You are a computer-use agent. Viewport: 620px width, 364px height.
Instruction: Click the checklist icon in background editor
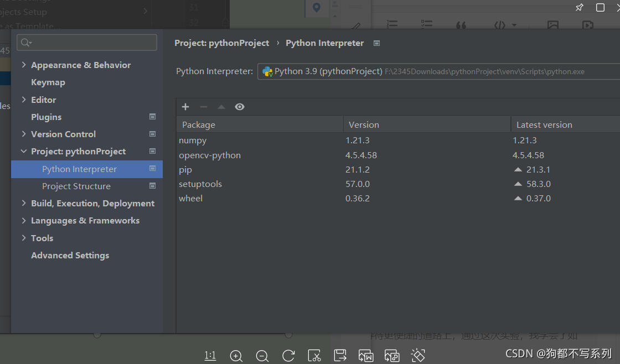tap(426, 24)
